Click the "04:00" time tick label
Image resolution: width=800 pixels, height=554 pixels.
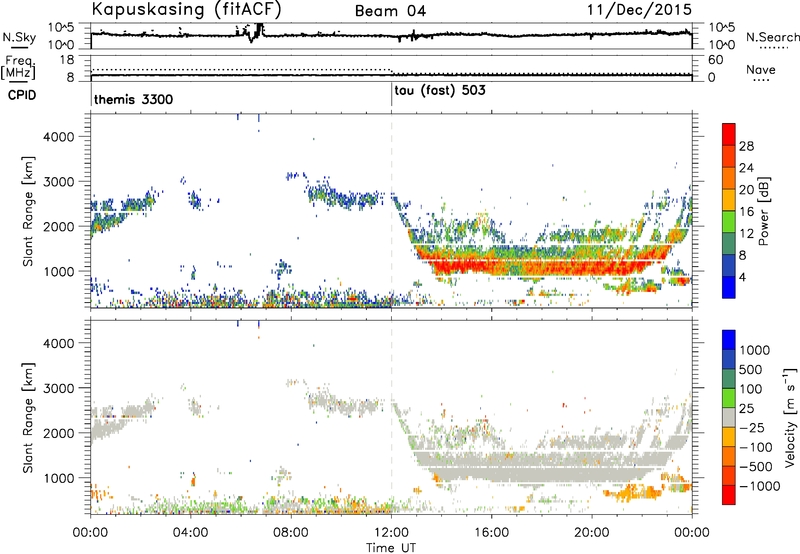pos(190,533)
